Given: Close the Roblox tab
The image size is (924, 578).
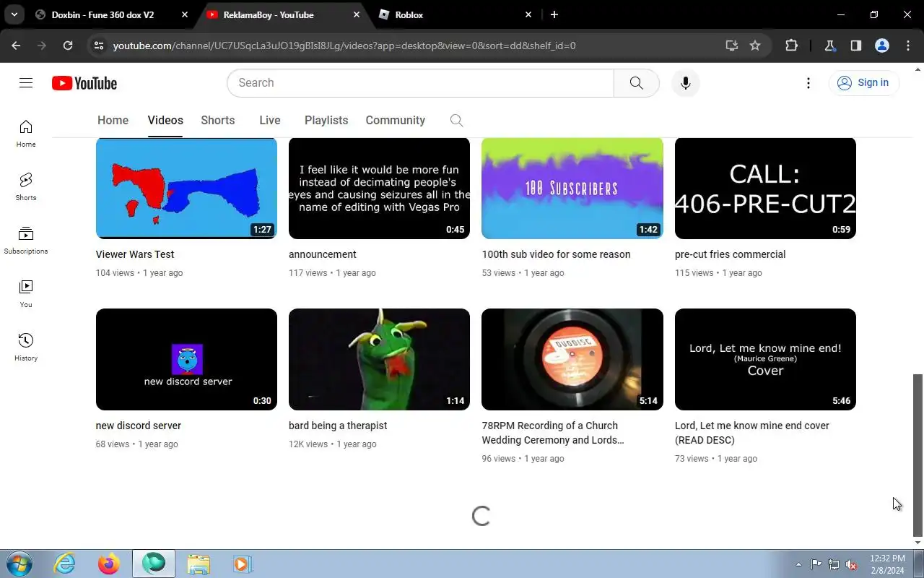Looking at the screenshot, I should (528, 14).
